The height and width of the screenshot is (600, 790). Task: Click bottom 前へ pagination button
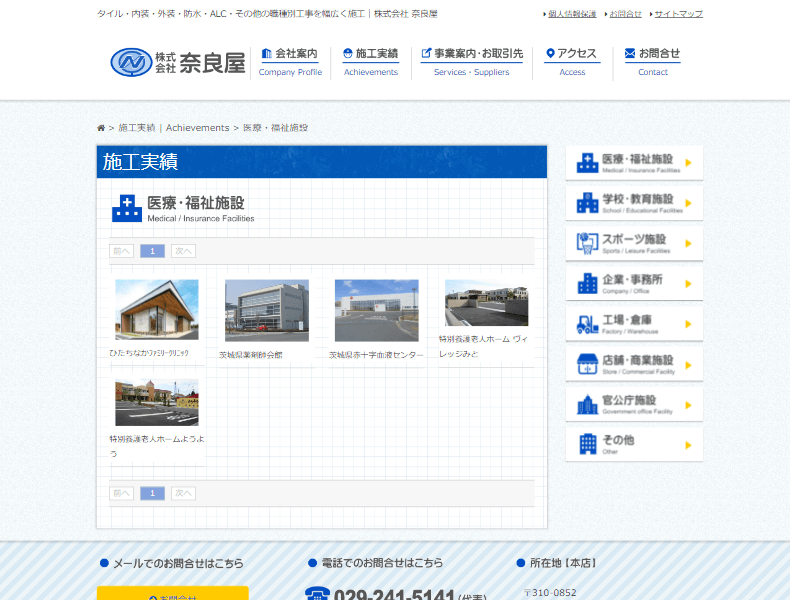point(121,493)
